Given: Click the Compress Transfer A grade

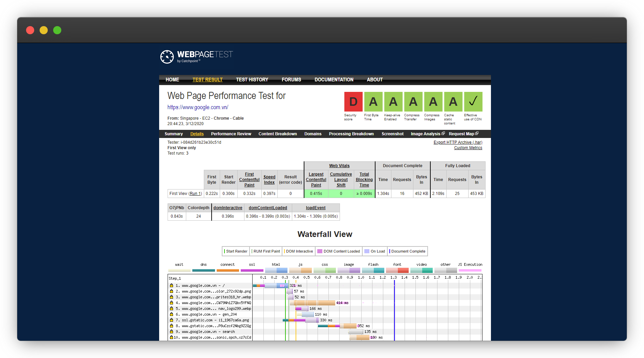Looking at the screenshot, I should [x=413, y=102].
